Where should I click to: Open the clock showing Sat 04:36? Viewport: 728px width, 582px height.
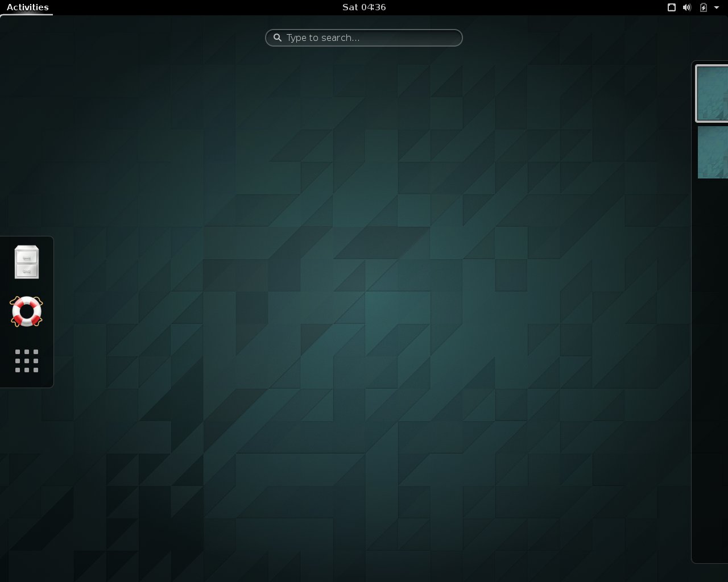[364, 7]
